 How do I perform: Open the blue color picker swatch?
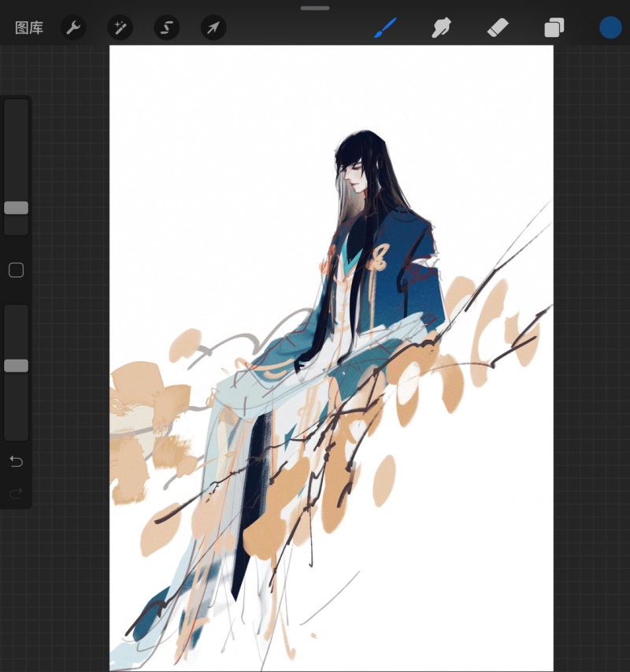[x=610, y=28]
